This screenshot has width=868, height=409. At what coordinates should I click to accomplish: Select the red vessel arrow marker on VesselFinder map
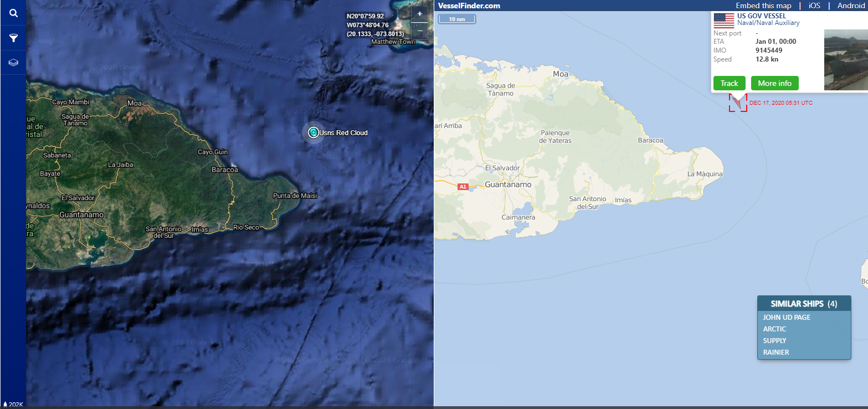[x=737, y=102]
